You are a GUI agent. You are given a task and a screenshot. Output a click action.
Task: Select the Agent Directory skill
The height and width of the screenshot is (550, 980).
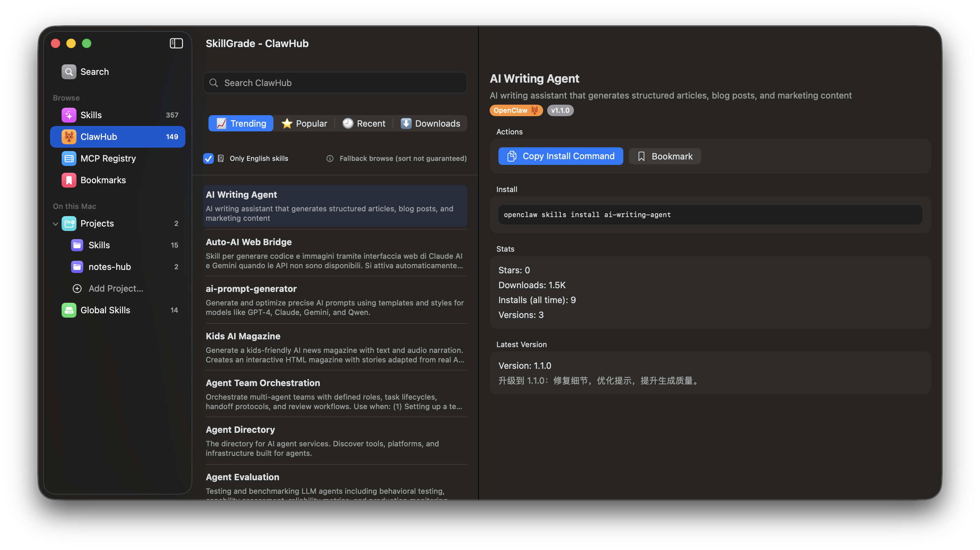tap(335, 441)
